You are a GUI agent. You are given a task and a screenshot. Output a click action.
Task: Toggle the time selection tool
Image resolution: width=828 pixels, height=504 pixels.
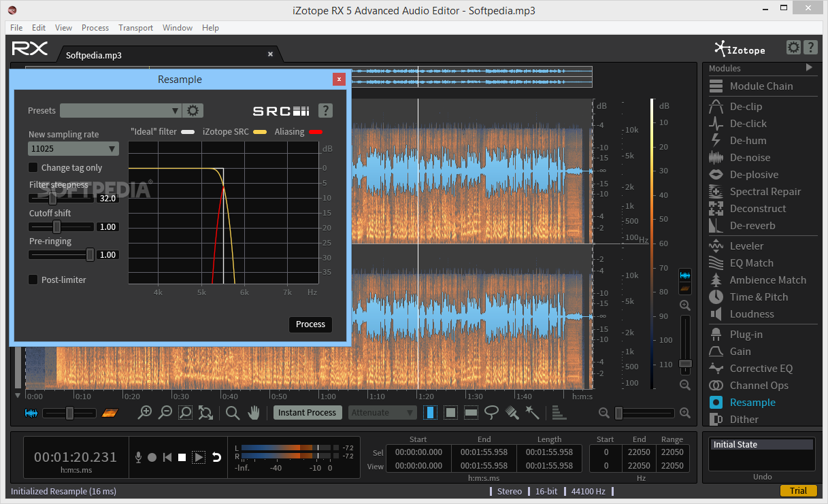[430, 412]
